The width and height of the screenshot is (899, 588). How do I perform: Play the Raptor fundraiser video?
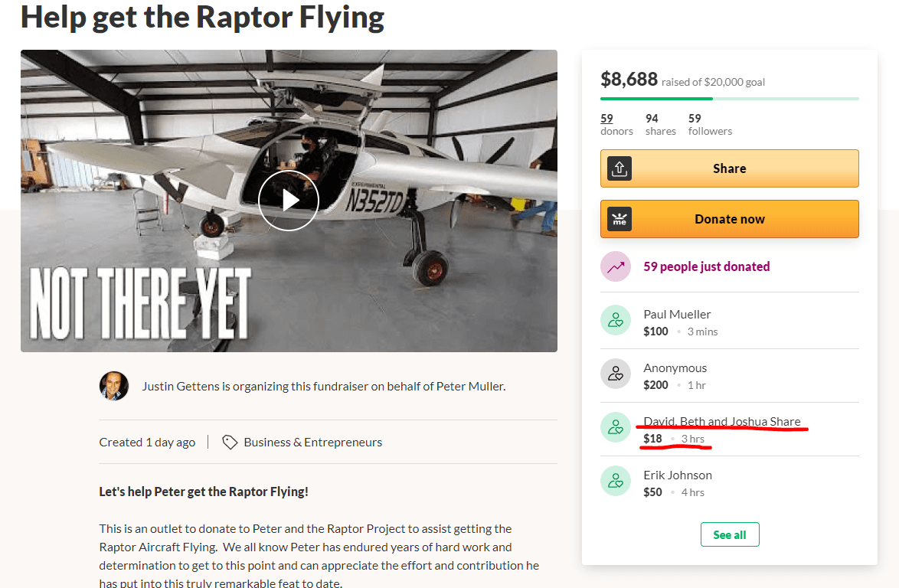click(288, 201)
